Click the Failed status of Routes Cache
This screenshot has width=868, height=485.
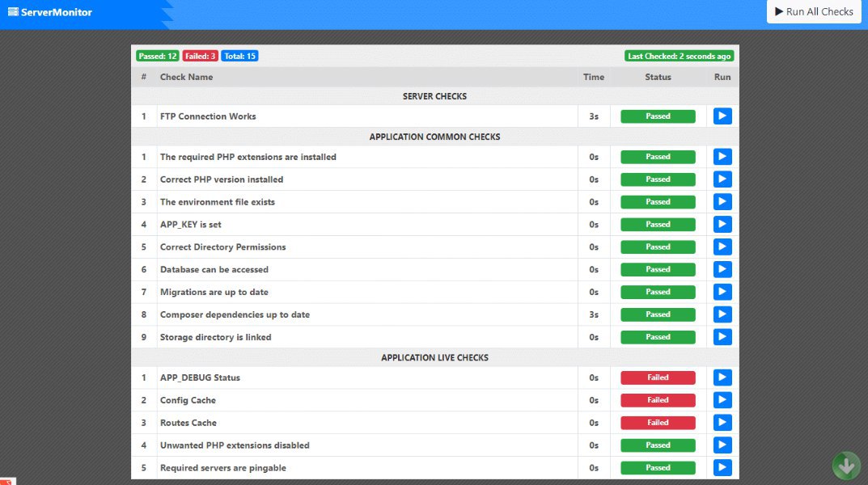[658, 423]
